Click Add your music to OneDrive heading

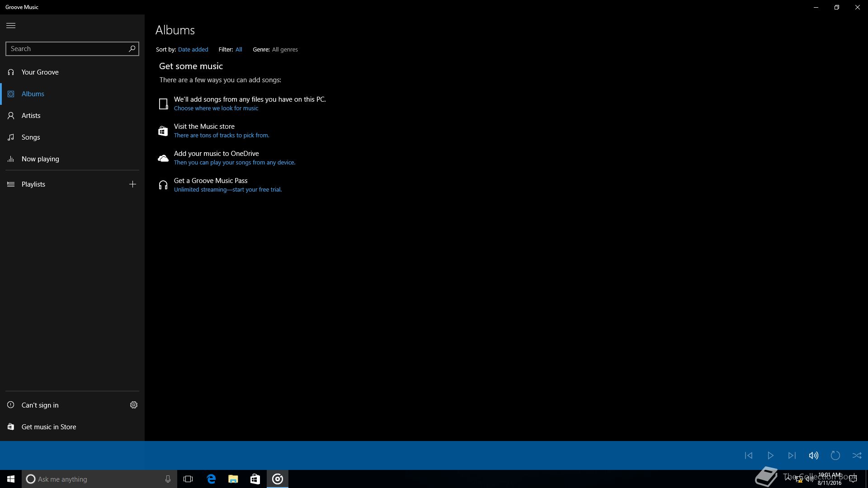pyautogui.click(x=217, y=154)
